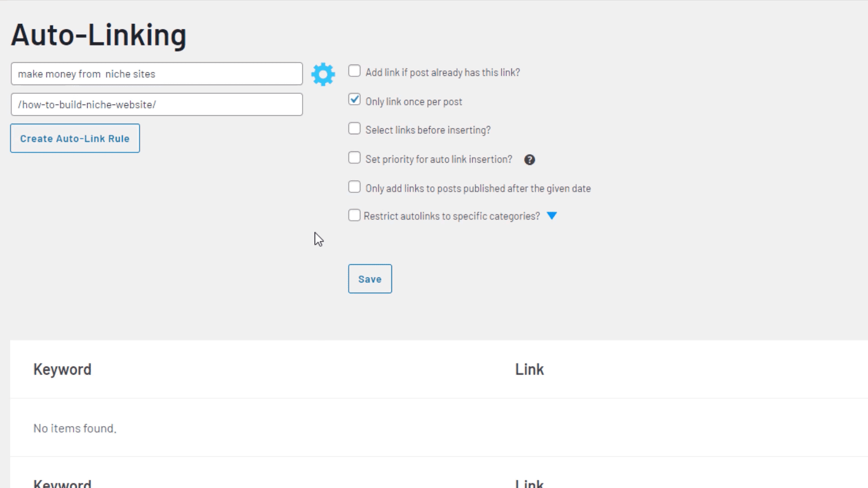Disable 'Only link once per post'

point(354,99)
